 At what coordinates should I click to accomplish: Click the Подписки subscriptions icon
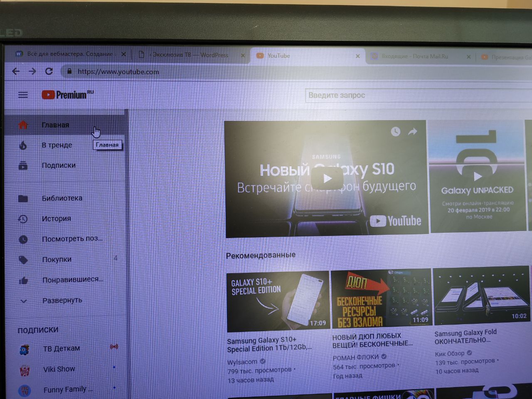coord(23,165)
